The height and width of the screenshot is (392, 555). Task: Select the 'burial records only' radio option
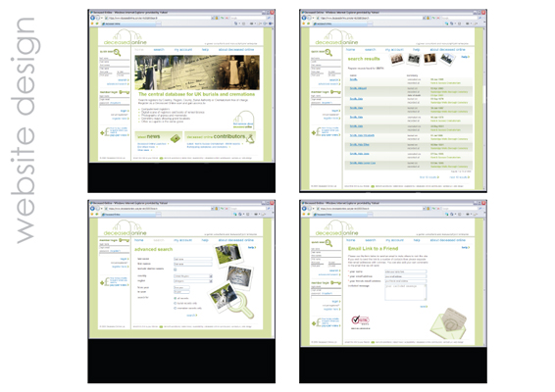point(175,303)
